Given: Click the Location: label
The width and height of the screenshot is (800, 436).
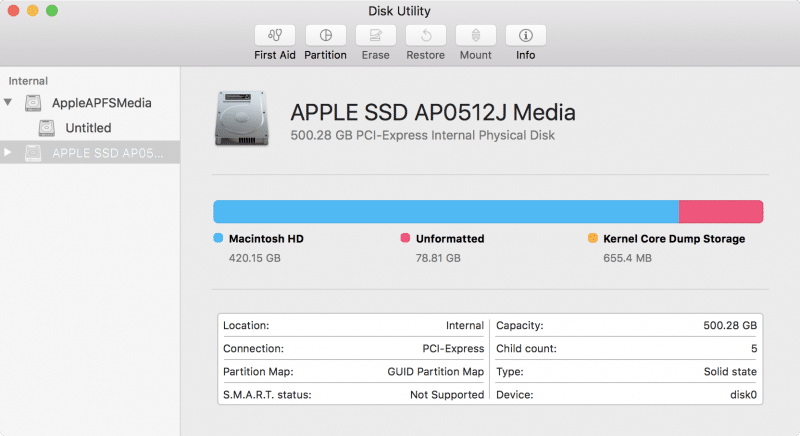Looking at the screenshot, I should click(246, 325).
